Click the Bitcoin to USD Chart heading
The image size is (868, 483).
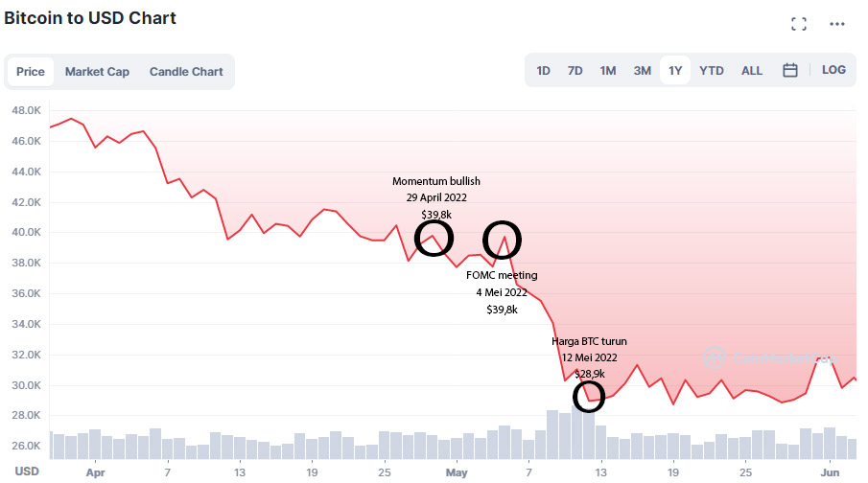pyautogui.click(x=90, y=18)
